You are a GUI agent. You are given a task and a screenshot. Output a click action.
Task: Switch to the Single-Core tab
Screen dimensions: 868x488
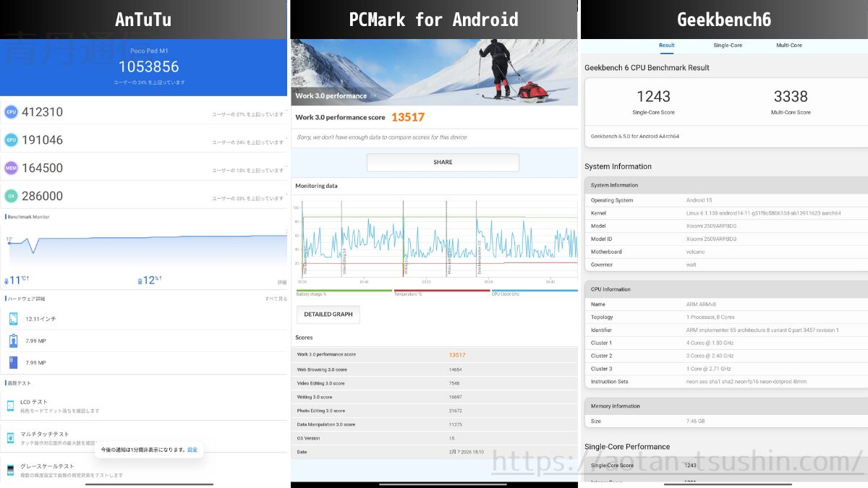pos(727,46)
